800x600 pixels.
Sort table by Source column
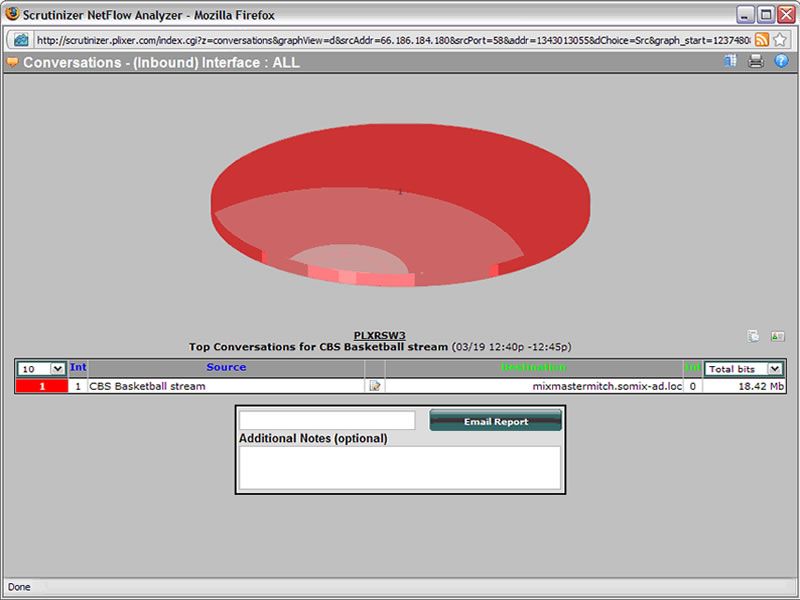click(x=226, y=367)
